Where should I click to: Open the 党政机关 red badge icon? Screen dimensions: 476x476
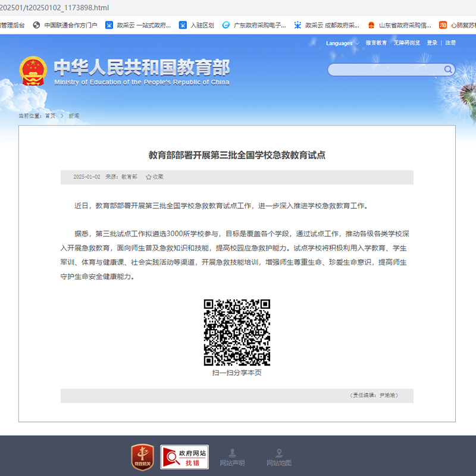point(142,457)
